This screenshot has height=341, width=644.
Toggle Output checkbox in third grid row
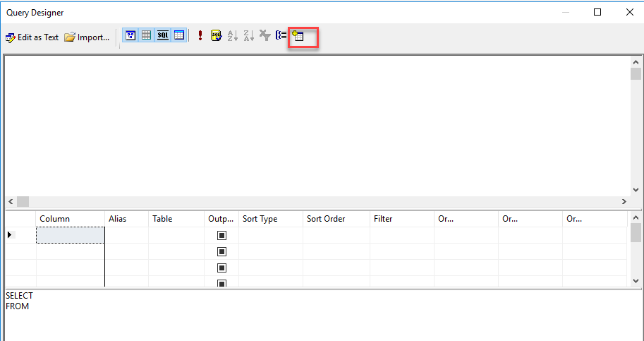(221, 268)
